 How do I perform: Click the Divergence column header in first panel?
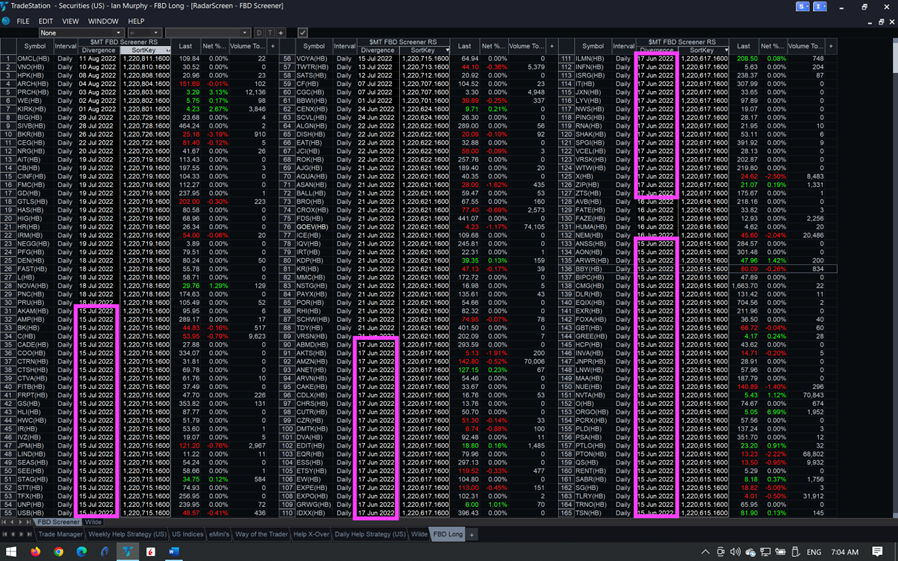98,50
